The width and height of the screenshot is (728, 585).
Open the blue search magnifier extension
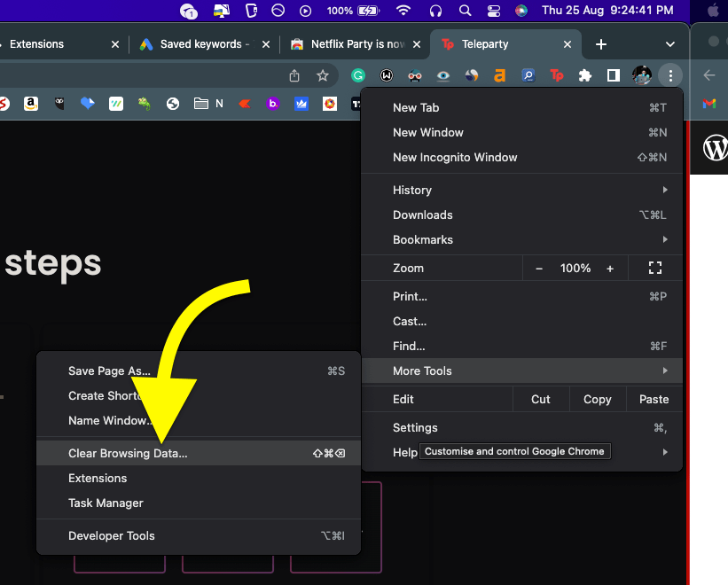pyautogui.click(x=528, y=75)
